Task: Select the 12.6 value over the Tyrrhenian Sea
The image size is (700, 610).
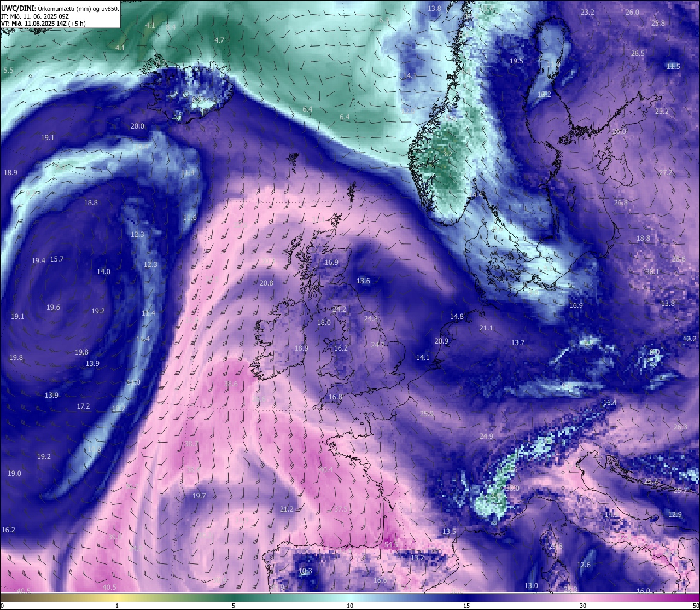Action: click(x=584, y=565)
